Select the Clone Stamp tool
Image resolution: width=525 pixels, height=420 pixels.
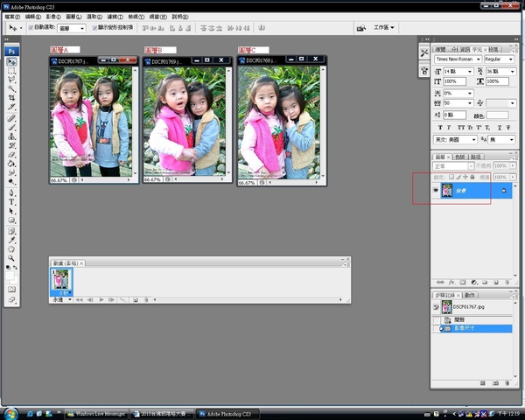coord(11,136)
